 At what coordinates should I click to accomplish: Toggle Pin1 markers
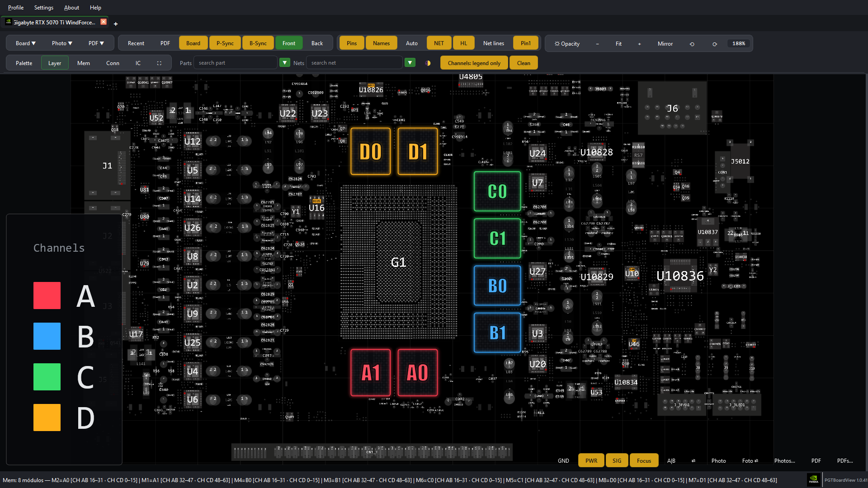coord(526,43)
